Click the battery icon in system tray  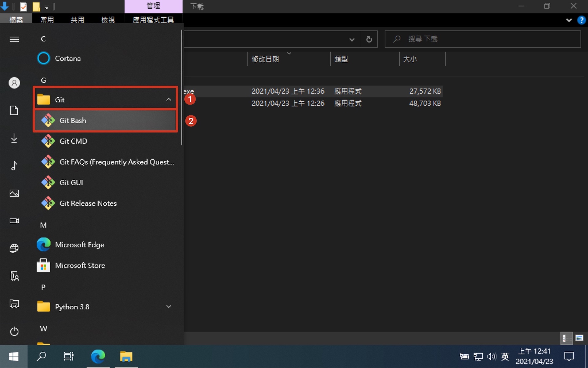click(x=464, y=356)
